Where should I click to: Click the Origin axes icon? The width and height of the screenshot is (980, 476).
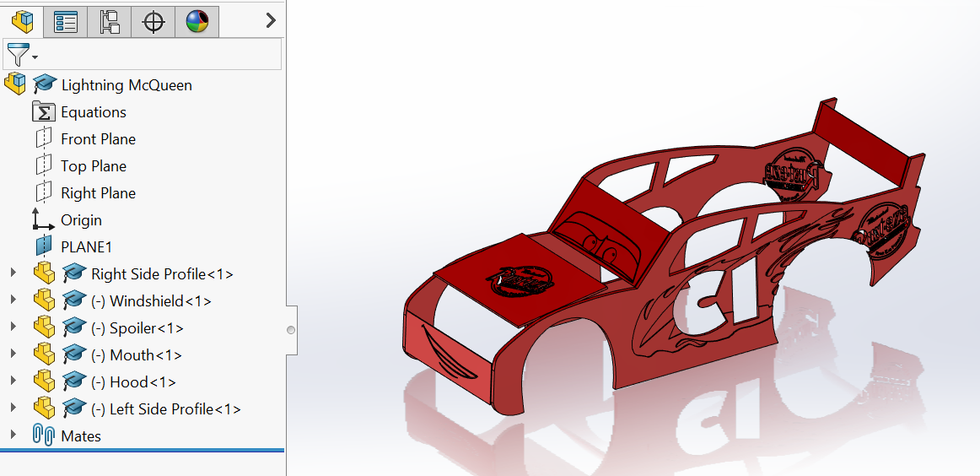pyautogui.click(x=43, y=219)
